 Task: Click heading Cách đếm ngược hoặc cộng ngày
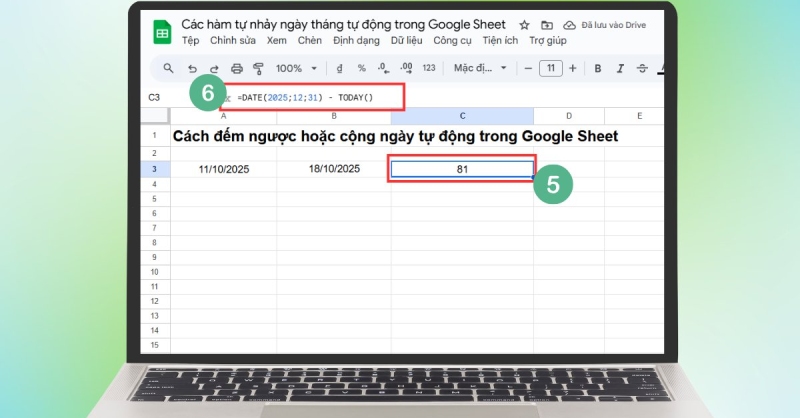395,136
